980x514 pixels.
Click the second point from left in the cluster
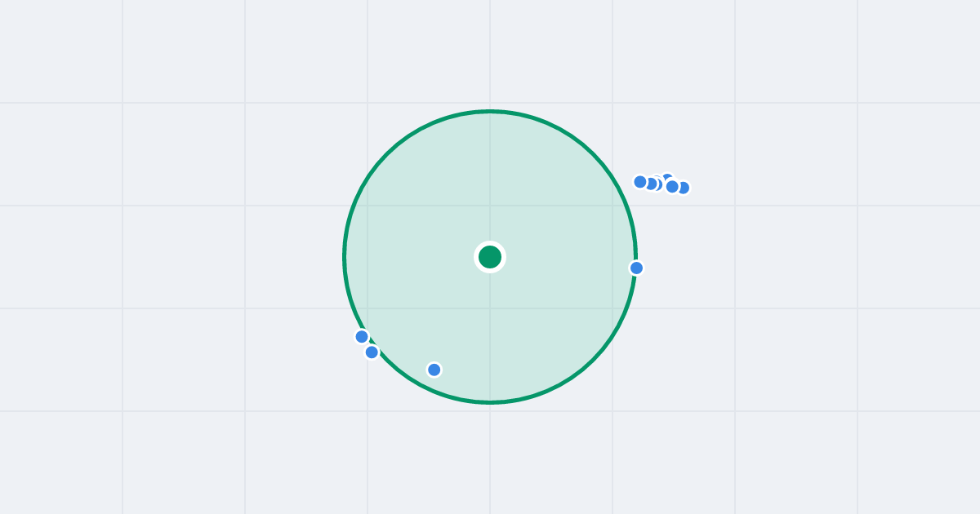651,184
